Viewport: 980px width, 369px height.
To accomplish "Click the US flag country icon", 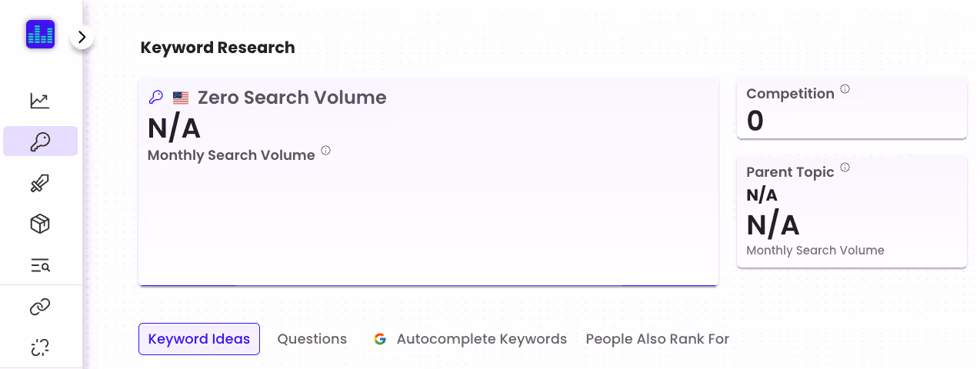I will coord(181,98).
